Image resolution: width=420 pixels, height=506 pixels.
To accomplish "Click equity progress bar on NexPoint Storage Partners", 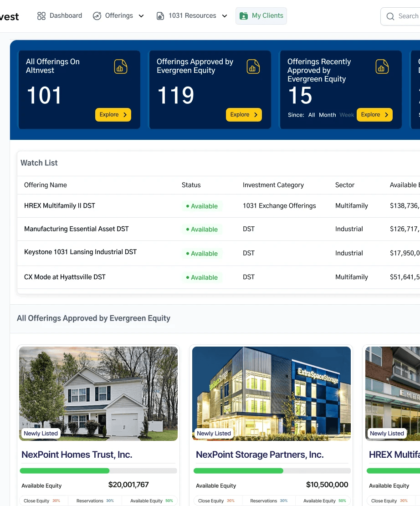I will pyautogui.click(x=272, y=471).
